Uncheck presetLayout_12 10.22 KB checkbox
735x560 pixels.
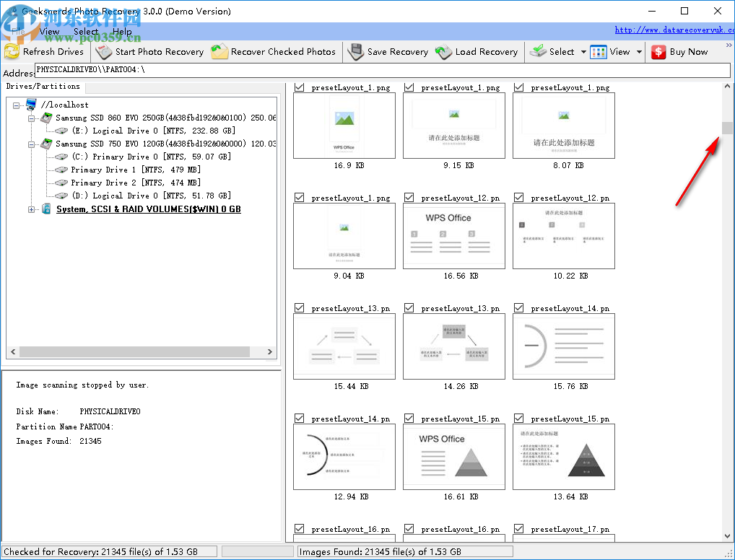[x=518, y=197]
